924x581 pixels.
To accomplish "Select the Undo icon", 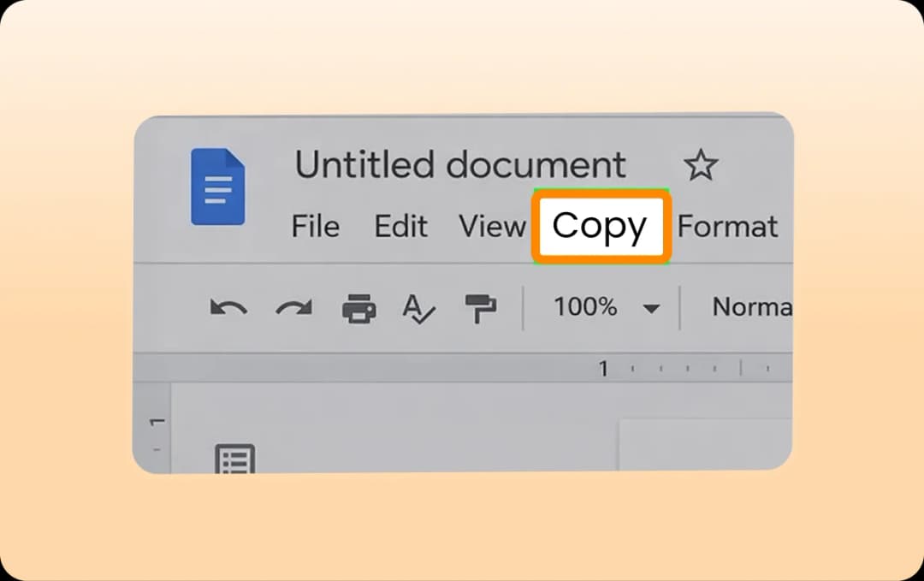I will pos(229,307).
